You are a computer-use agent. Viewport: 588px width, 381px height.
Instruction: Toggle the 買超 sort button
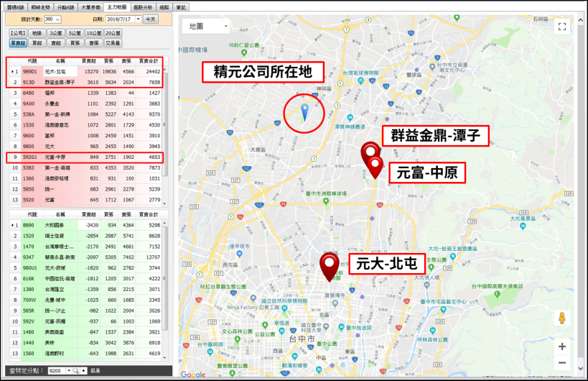37,43
